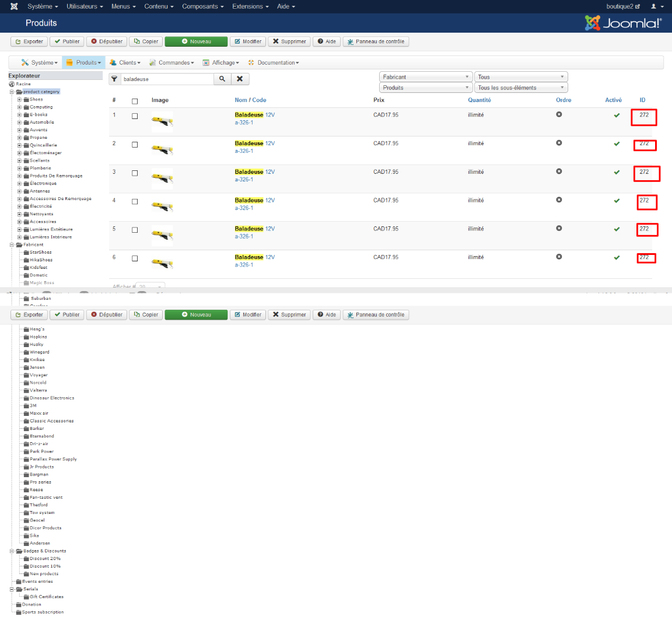Image resolution: width=672 pixels, height=630 pixels.
Task: Collapse the Fabricant tree node
Action: 12,245
